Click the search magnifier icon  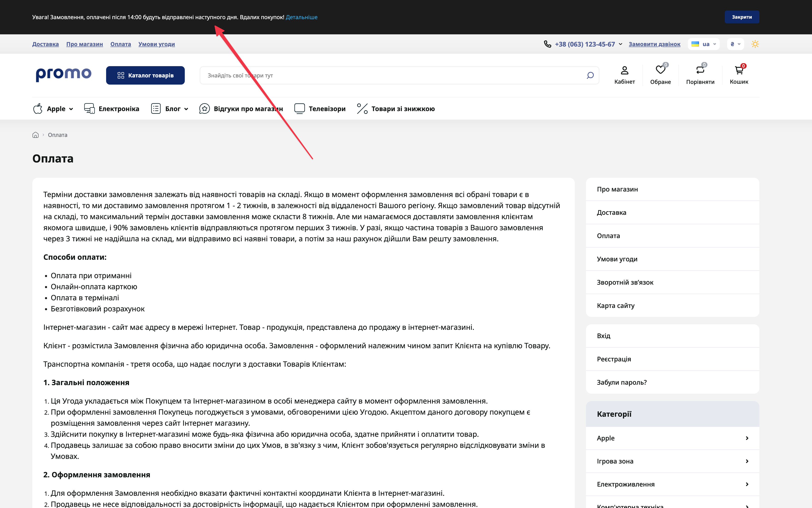[x=590, y=75]
